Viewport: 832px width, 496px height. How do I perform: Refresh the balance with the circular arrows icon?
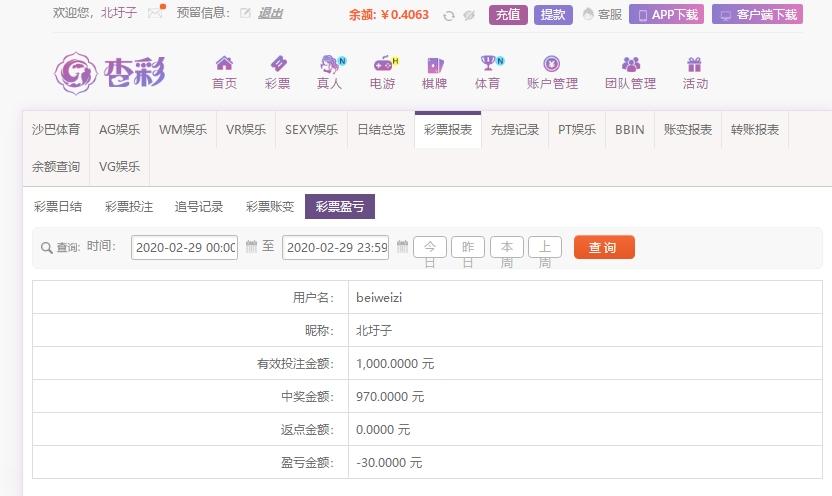pyautogui.click(x=449, y=15)
